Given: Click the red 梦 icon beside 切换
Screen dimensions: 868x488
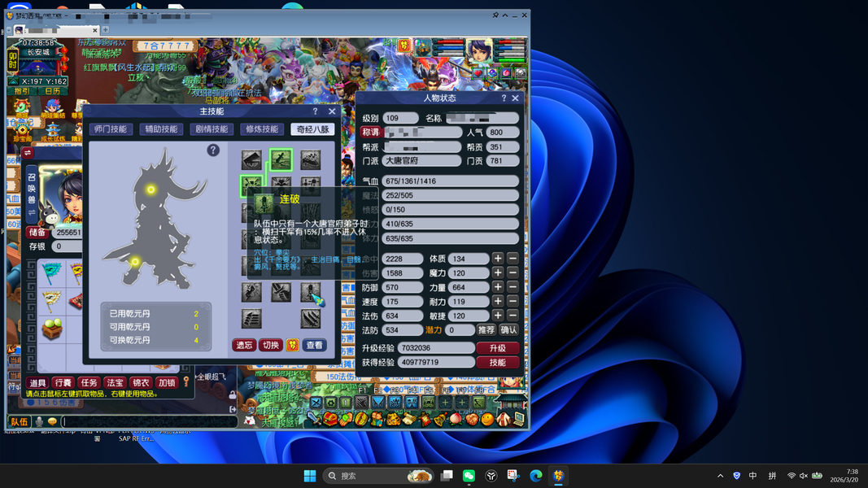Looking at the screenshot, I should pos(293,345).
